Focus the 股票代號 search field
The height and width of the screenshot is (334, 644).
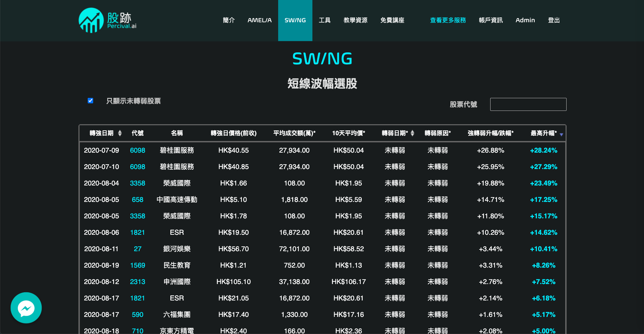[x=528, y=104]
